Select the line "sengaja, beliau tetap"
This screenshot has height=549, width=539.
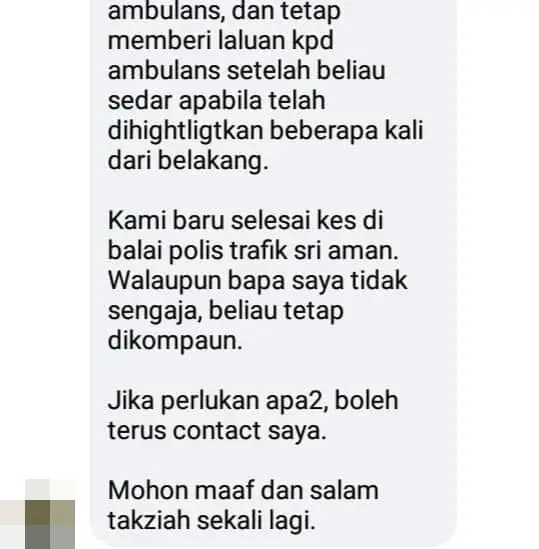click(226, 311)
